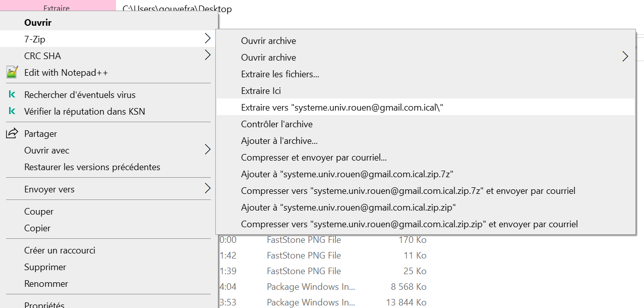Select Ajouter à l'archive... option
The height and width of the screenshot is (308, 644).
(279, 141)
